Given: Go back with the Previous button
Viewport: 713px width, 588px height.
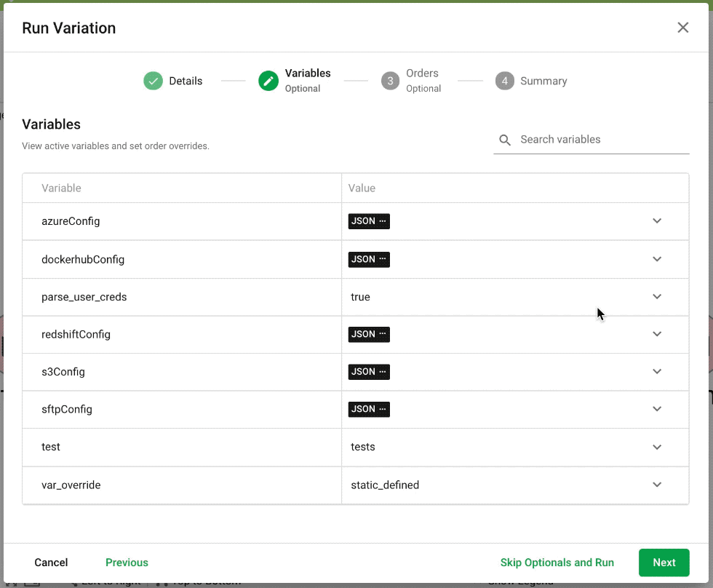Looking at the screenshot, I should tap(127, 563).
